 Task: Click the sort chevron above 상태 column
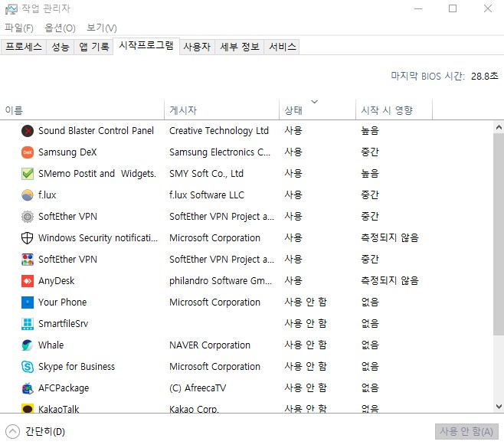tap(314, 102)
